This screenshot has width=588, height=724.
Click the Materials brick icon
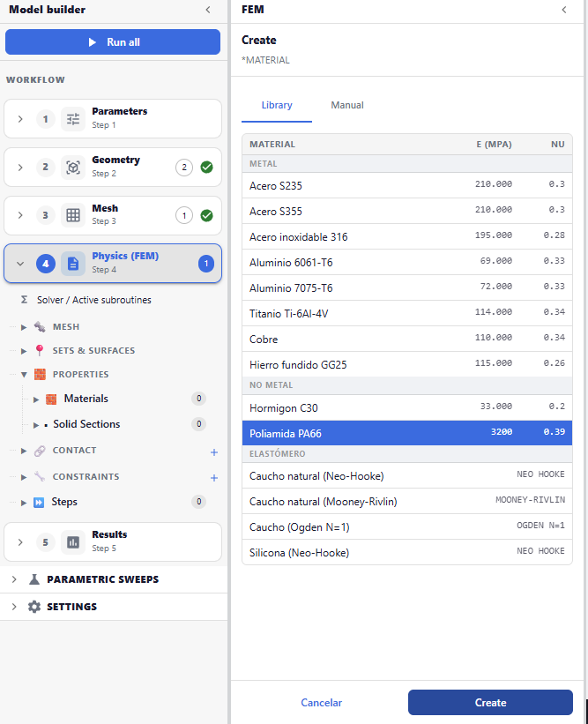[x=51, y=399]
